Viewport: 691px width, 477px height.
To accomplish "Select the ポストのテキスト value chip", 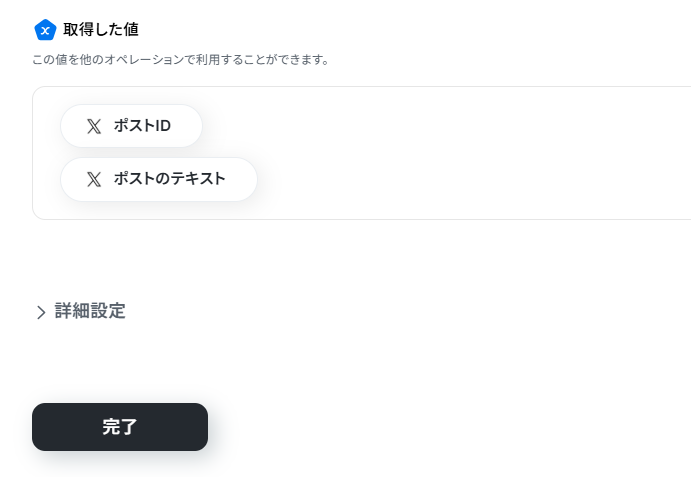I will pos(159,179).
